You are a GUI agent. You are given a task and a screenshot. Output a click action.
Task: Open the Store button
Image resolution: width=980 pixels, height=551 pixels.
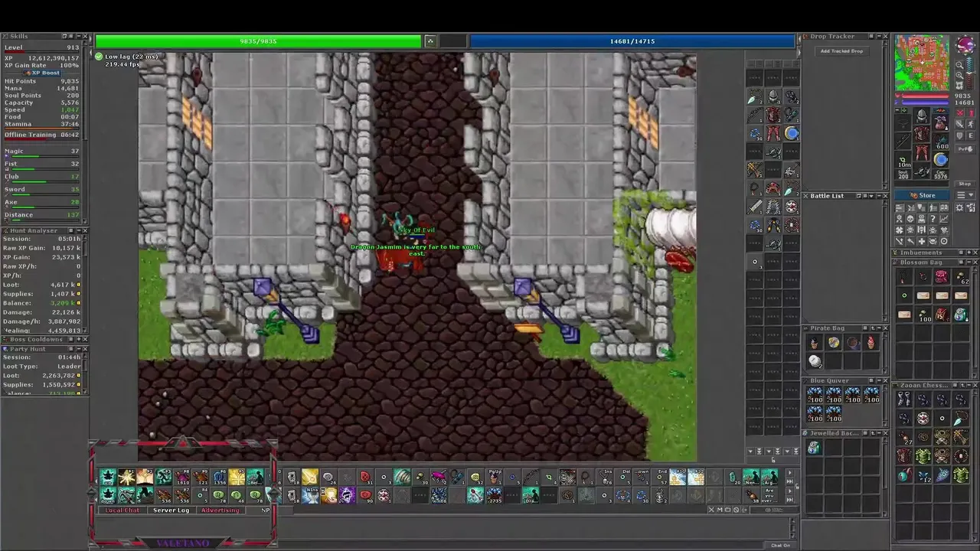point(922,195)
